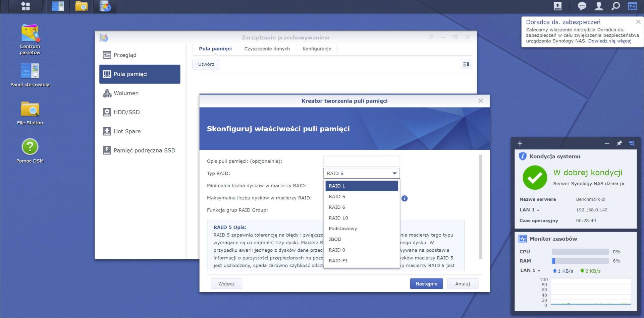Screen dimensions: 644x318
Task: Open notifications speech bubble icon
Action: (x=582, y=6)
